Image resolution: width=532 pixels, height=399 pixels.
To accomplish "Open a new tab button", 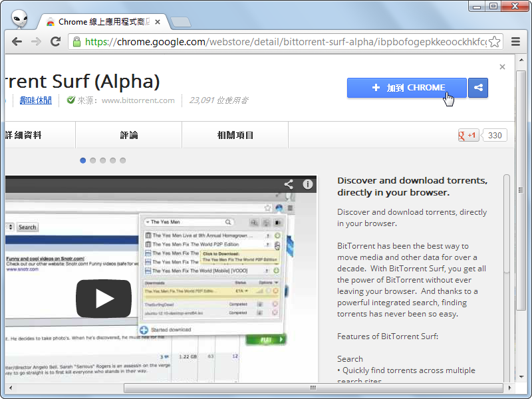I will pyautogui.click(x=180, y=22).
